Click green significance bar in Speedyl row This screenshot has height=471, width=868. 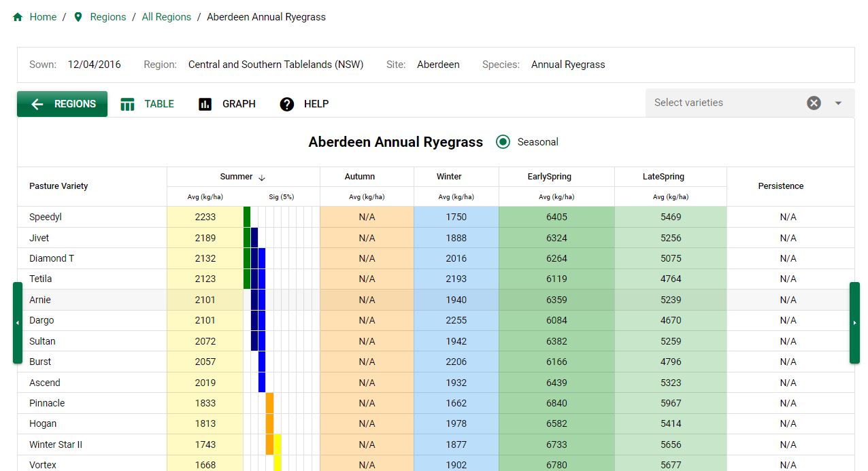(247, 217)
